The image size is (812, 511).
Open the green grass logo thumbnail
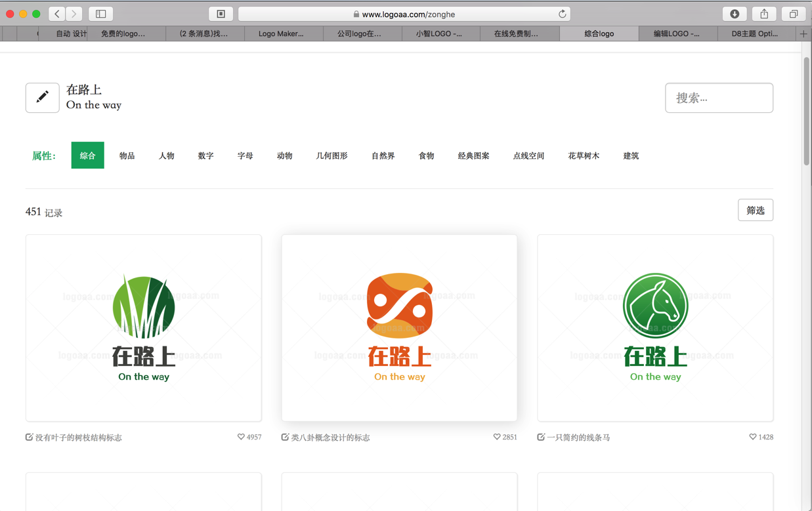pyautogui.click(x=144, y=328)
